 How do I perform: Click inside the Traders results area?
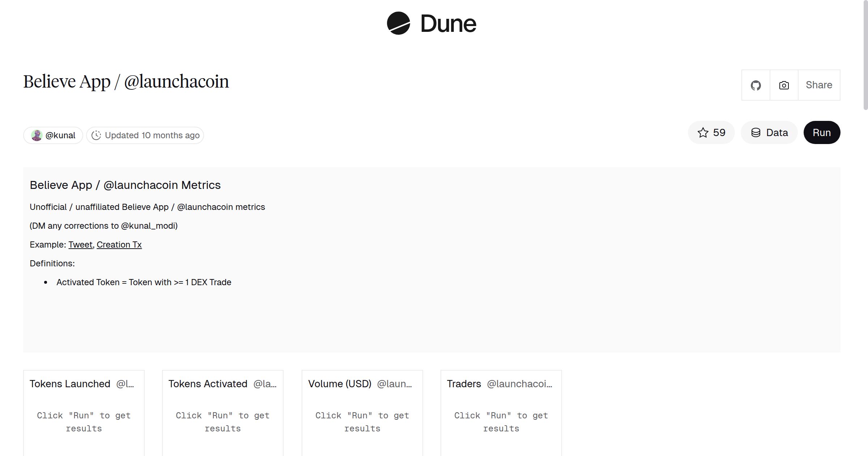[501, 422]
